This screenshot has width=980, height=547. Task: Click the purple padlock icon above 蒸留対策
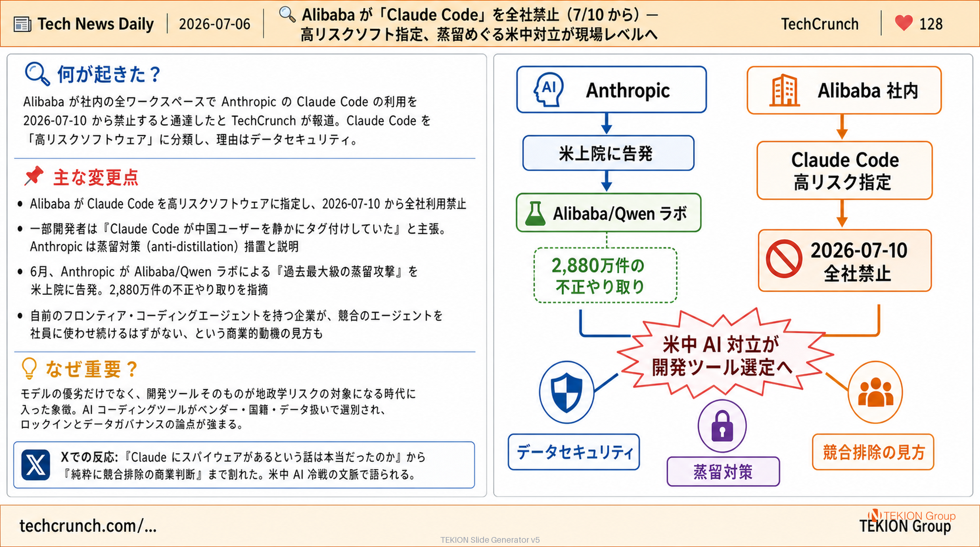point(722,426)
